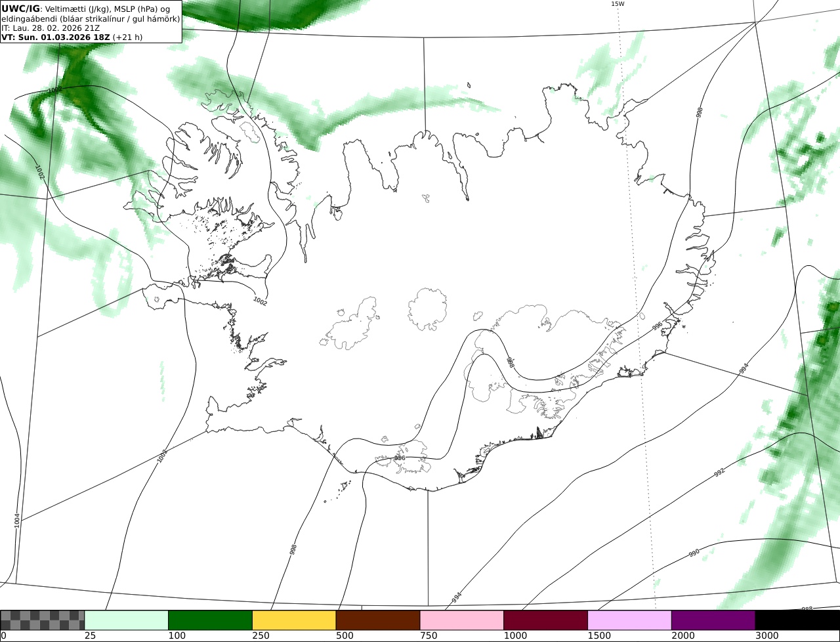The image size is (840, 642).
Task: Click the legend value "100"
Action: point(177,635)
